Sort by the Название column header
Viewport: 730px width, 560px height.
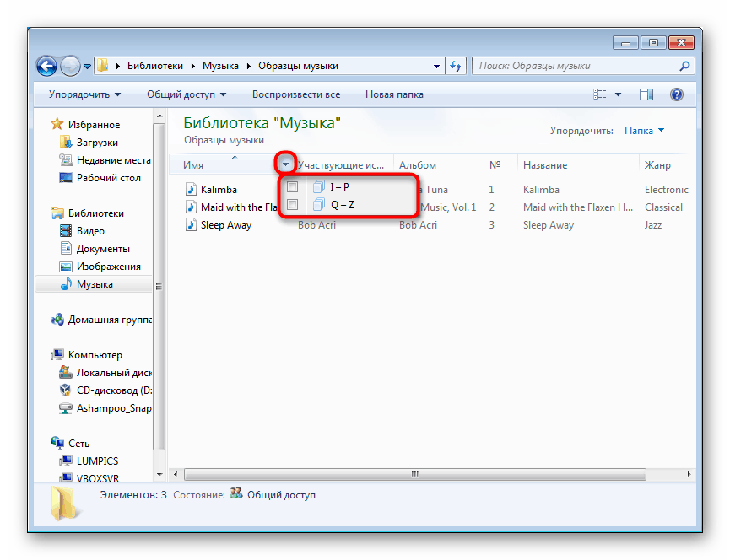click(545, 165)
